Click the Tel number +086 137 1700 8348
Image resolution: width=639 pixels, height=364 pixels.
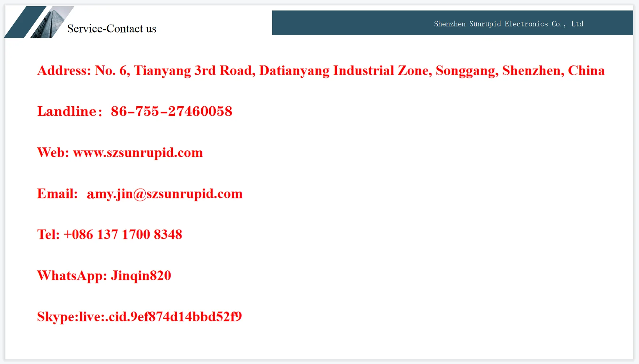click(x=123, y=235)
